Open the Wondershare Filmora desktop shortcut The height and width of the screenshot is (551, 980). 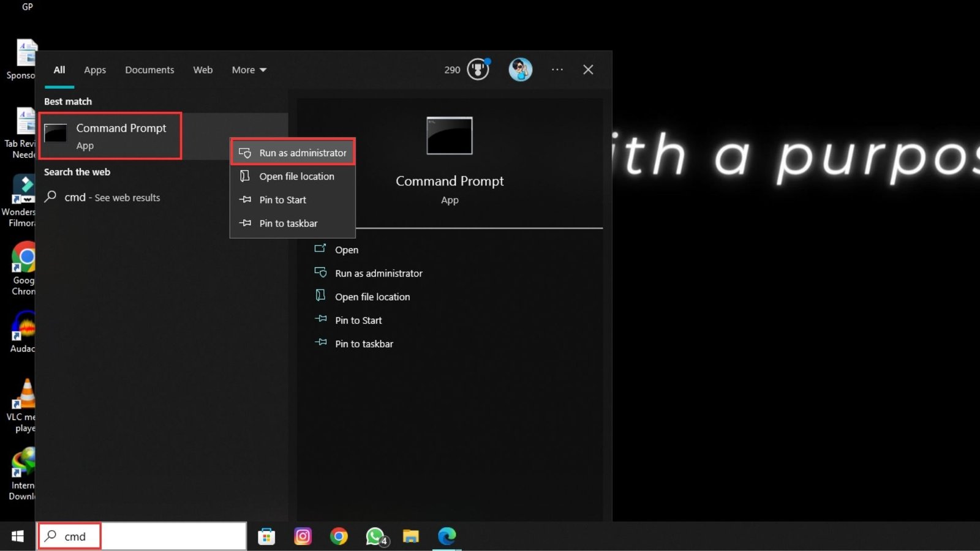point(20,201)
